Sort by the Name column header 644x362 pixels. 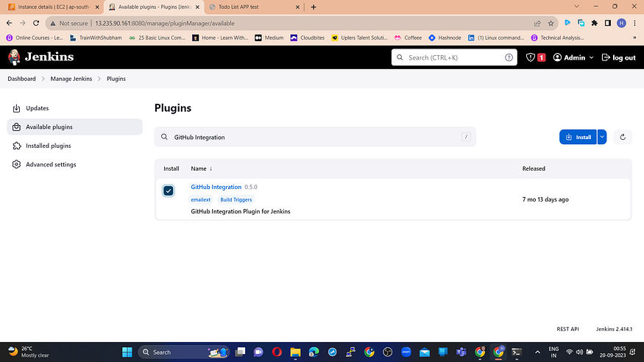[201, 168]
